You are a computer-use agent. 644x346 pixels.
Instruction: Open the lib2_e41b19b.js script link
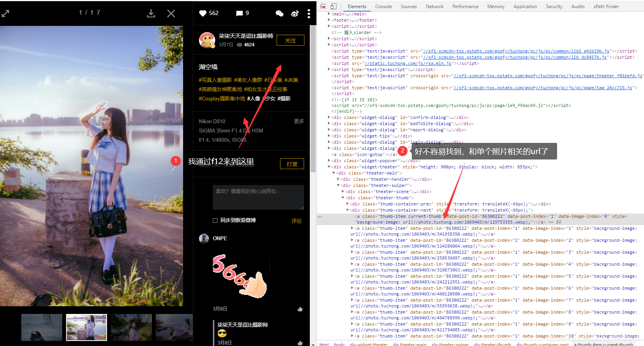point(516,51)
